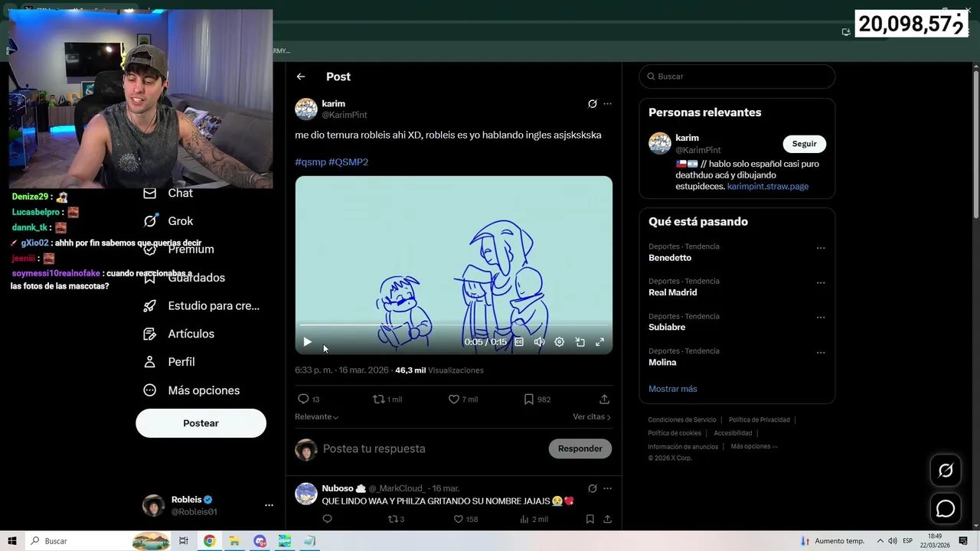Reply to karim's post, 13 comments
The width and height of the screenshot is (980, 551).
[x=309, y=399]
